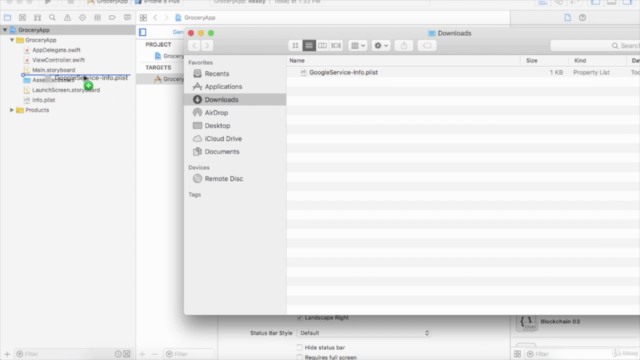Open the Report navigator icon

[127, 18]
